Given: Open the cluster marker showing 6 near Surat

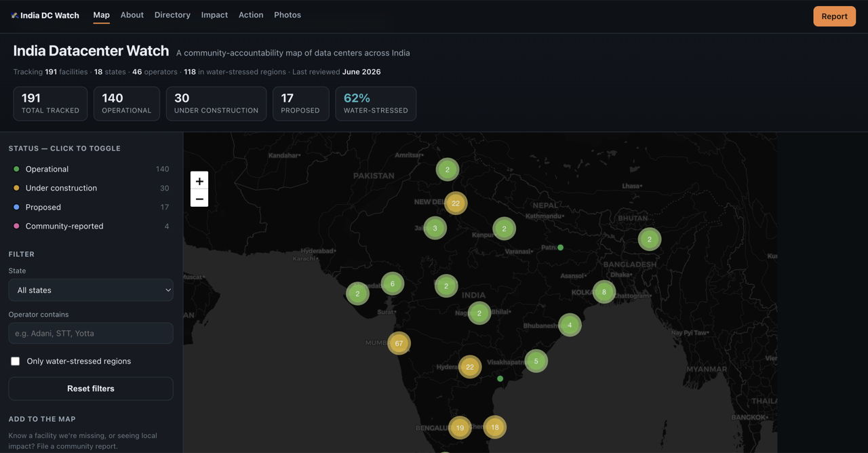Looking at the screenshot, I should click(393, 283).
